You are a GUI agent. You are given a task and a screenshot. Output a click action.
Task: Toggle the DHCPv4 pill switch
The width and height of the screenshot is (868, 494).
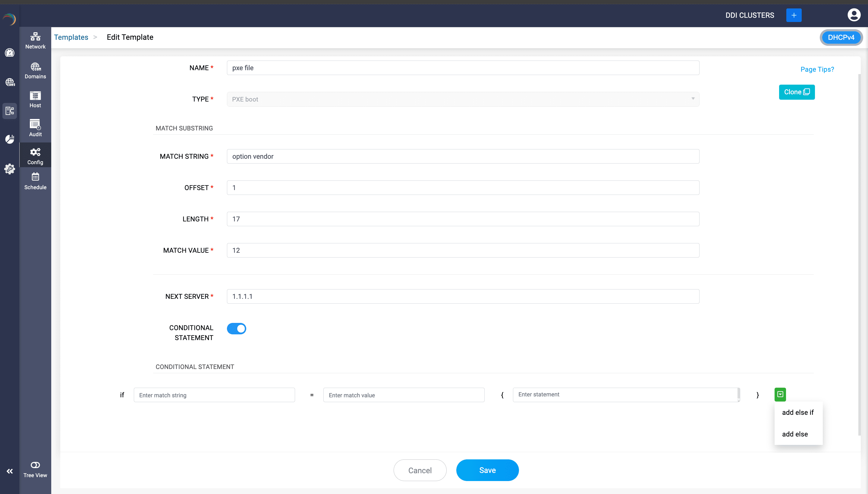(841, 37)
